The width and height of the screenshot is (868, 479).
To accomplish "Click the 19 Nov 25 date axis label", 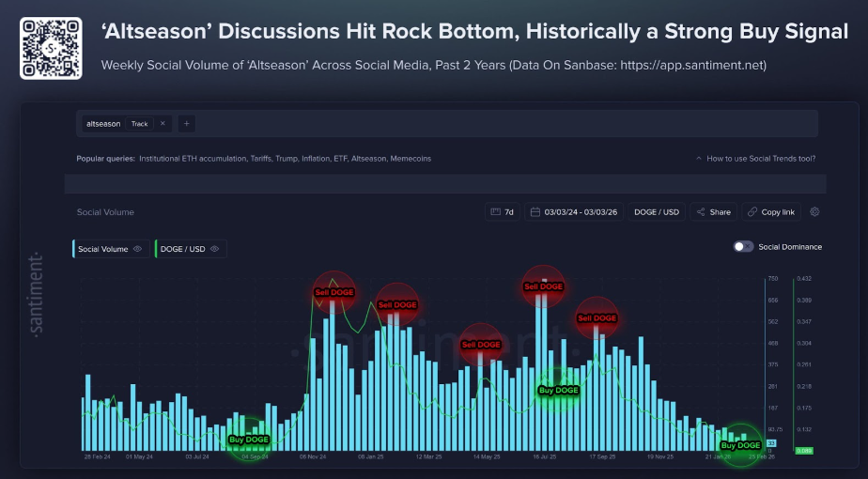I will [x=660, y=456].
